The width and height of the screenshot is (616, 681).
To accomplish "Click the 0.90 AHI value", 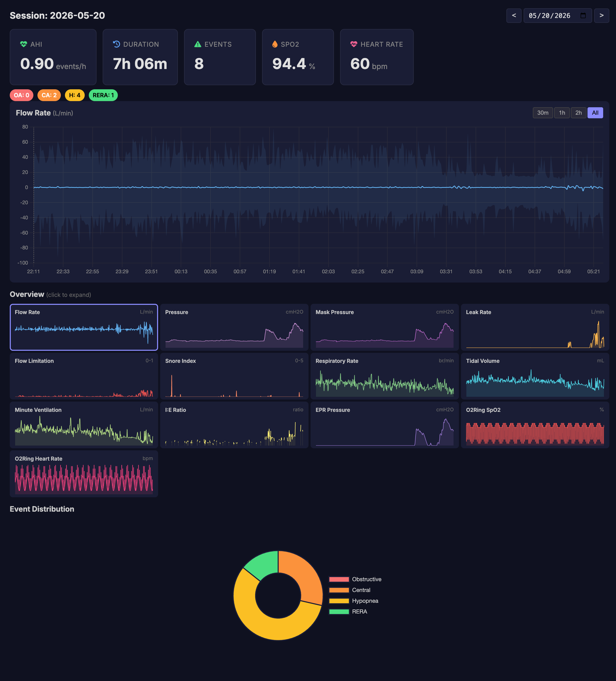I will point(37,64).
